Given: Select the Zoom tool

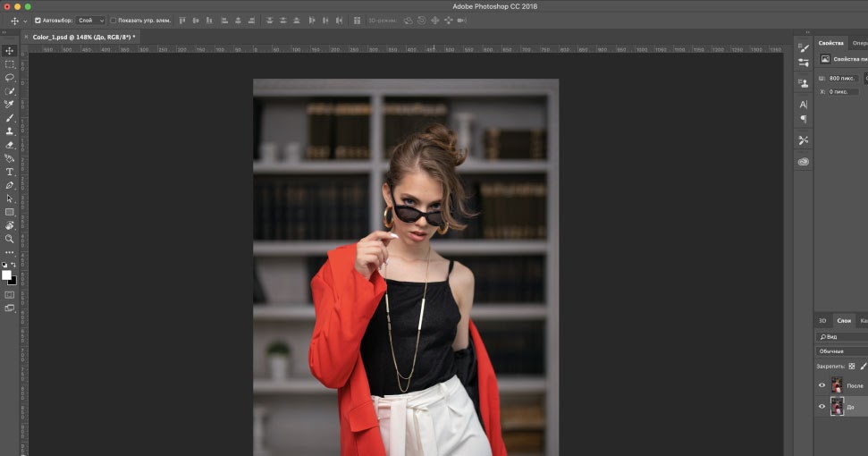Looking at the screenshot, I should (10, 239).
